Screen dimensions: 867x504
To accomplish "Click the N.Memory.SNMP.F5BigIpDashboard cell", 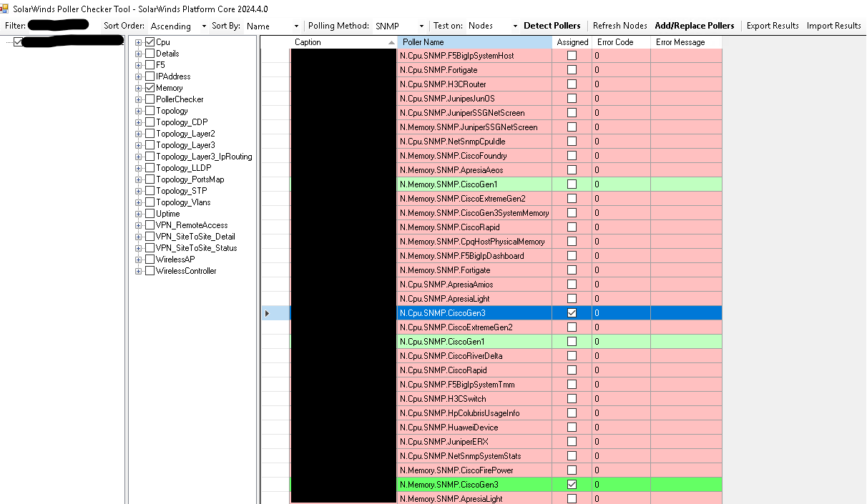I will pyautogui.click(x=474, y=256).
